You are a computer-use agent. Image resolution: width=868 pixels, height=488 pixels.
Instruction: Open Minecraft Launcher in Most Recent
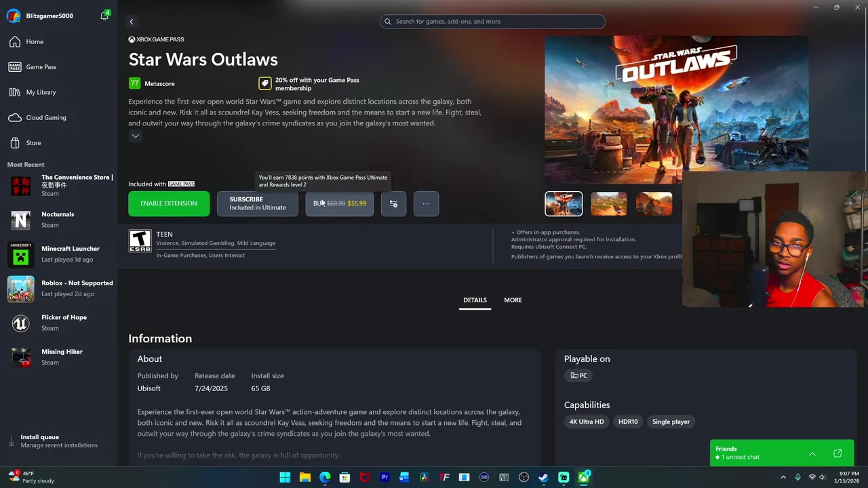click(x=60, y=254)
